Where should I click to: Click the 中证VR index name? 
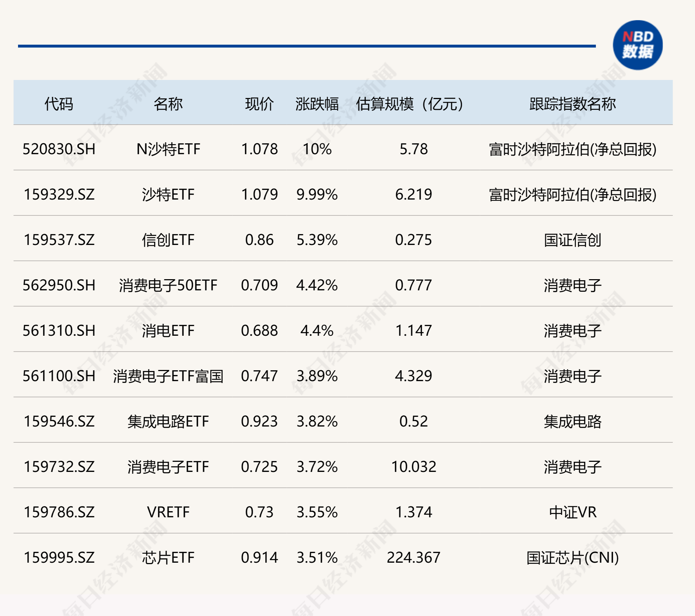572,512
